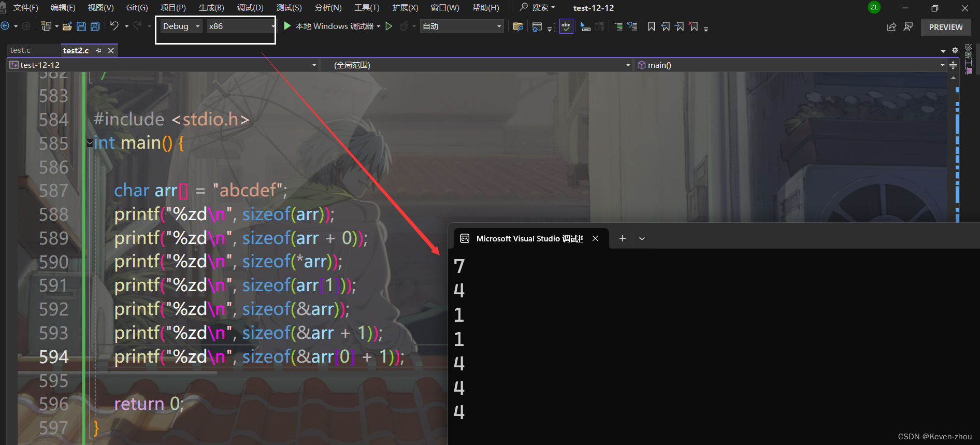Click the send feedback person icon
Screen dimensions: 980x445
point(908,26)
